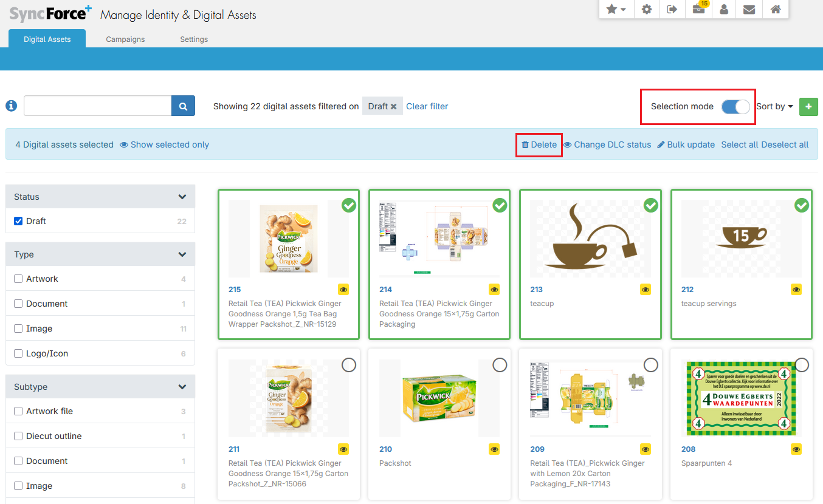Viewport: 823px width, 504px height.
Task: Check the Document subtype checkbox
Action: point(18,461)
